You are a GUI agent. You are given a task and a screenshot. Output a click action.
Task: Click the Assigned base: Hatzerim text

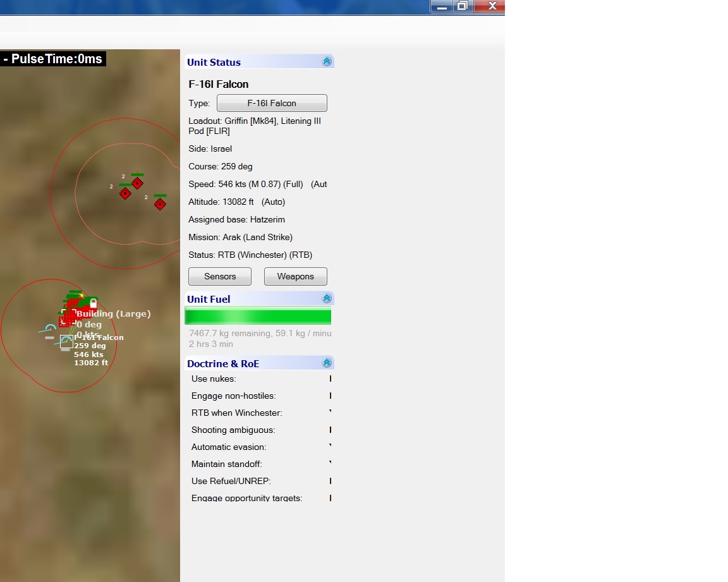(x=236, y=219)
